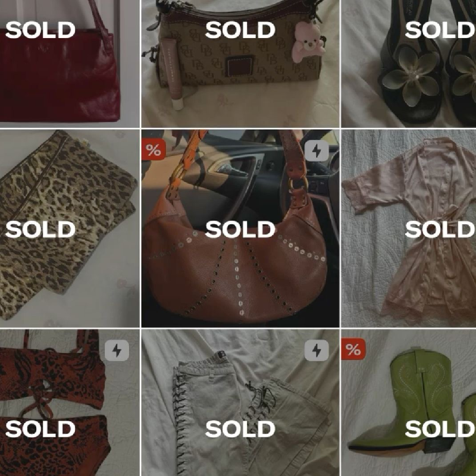Click lightning bolt badge on leopard bikini listing
The image size is (476, 476).
point(117,351)
